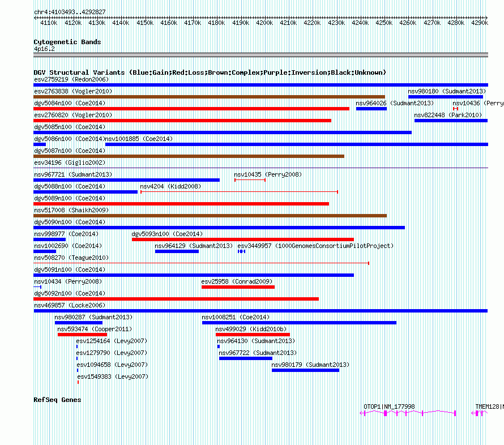Select the brown esv2763838 (Vogler2010) variant bar
The image size is (504, 445).
click(x=210, y=97)
